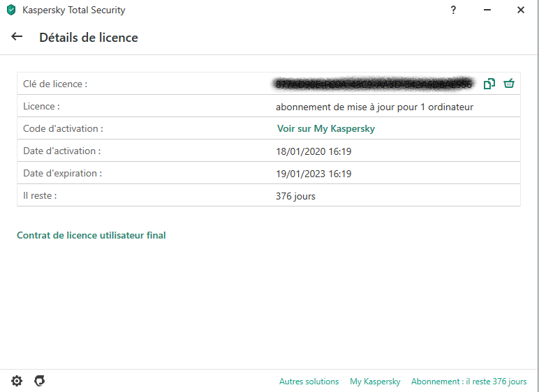This screenshot has height=392, width=539.
Task: Copy the license key to clipboard
Action: pos(489,84)
